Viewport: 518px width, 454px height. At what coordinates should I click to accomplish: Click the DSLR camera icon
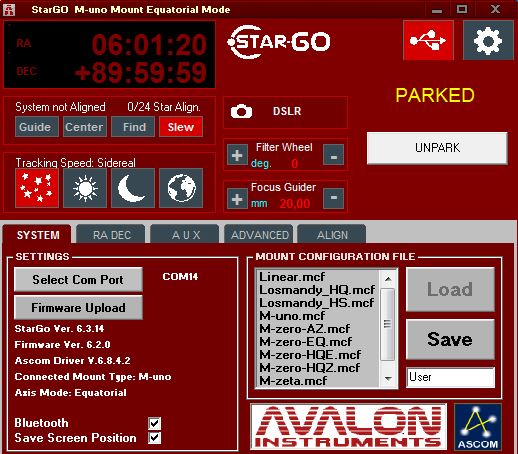pos(241,111)
